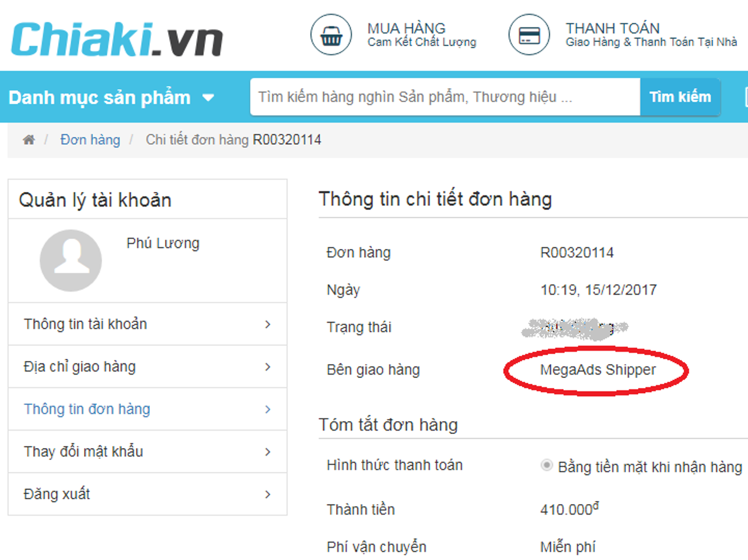
Task: Click the Miễn phí shipping fee value
Action: [568, 547]
